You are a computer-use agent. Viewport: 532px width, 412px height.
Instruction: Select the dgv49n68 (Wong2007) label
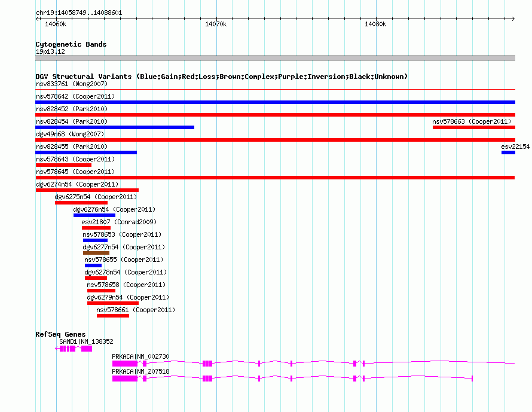70,134
